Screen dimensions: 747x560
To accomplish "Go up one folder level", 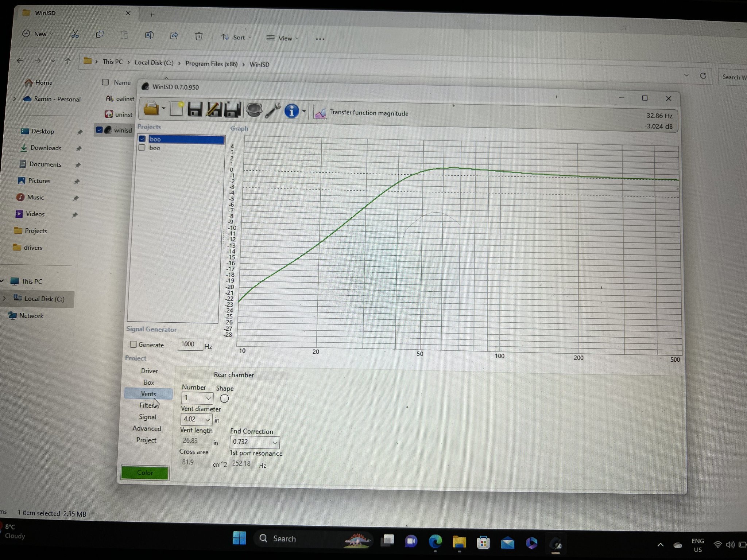I will (68, 61).
